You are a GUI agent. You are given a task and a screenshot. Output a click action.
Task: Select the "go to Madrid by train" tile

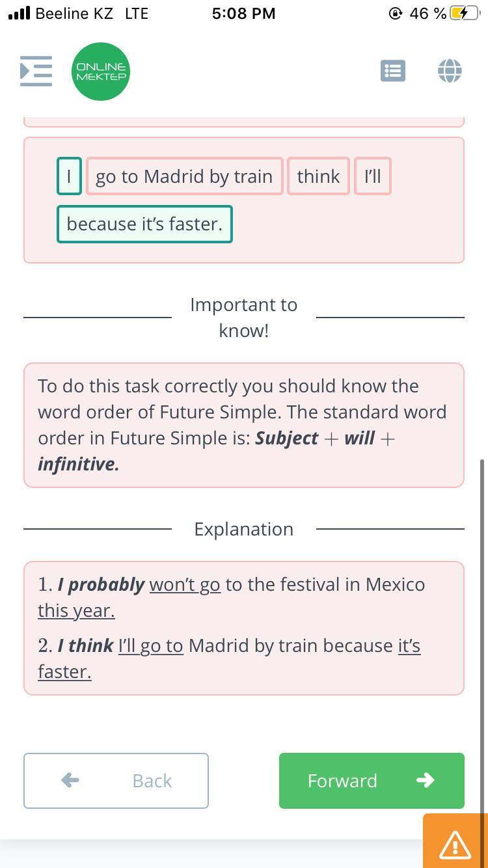(x=184, y=176)
